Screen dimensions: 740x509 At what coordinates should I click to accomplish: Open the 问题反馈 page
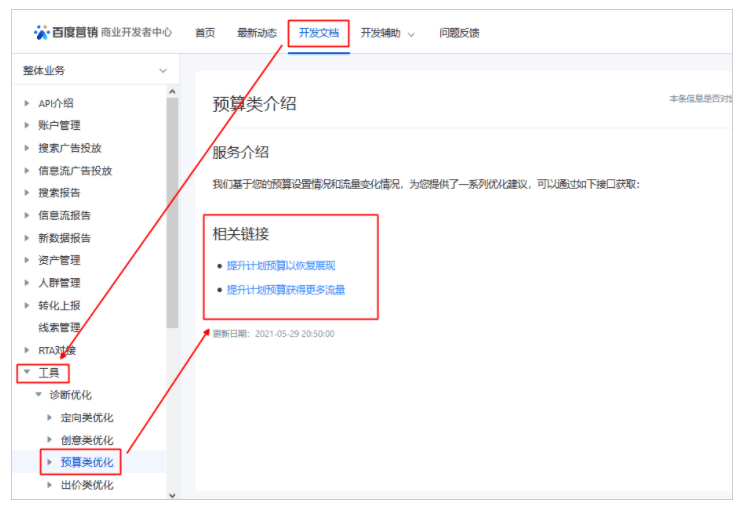click(x=459, y=33)
